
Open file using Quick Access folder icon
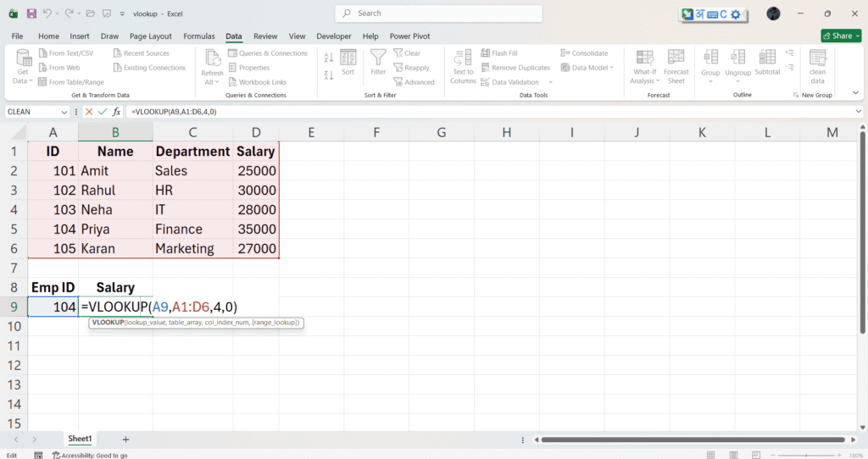[91, 14]
